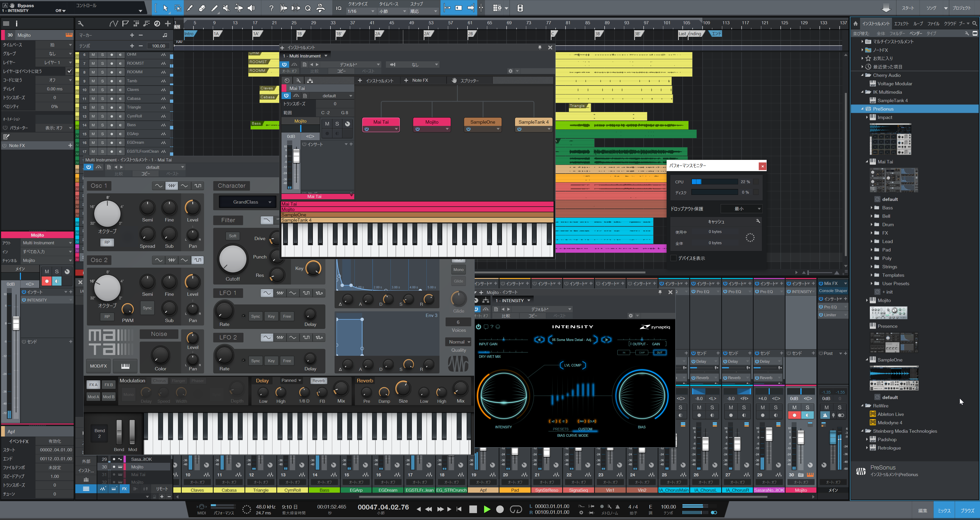Collapse the Steinberg Media Technologies folder
This screenshot has width=980, height=520.
click(862, 431)
